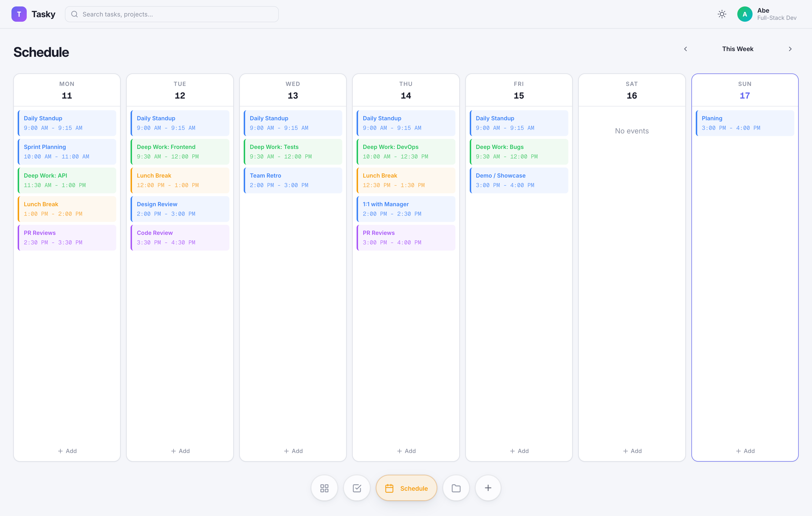Add an event to Friday 15
812x516 pixels.
[519, 451]
